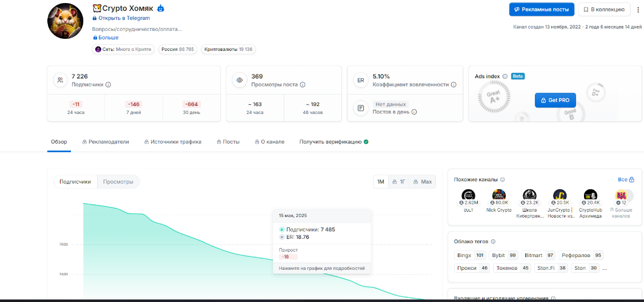
Task: Open the Школа Кибертрен... similar channel
Action: pyautogui.click(x=529, y=204)
